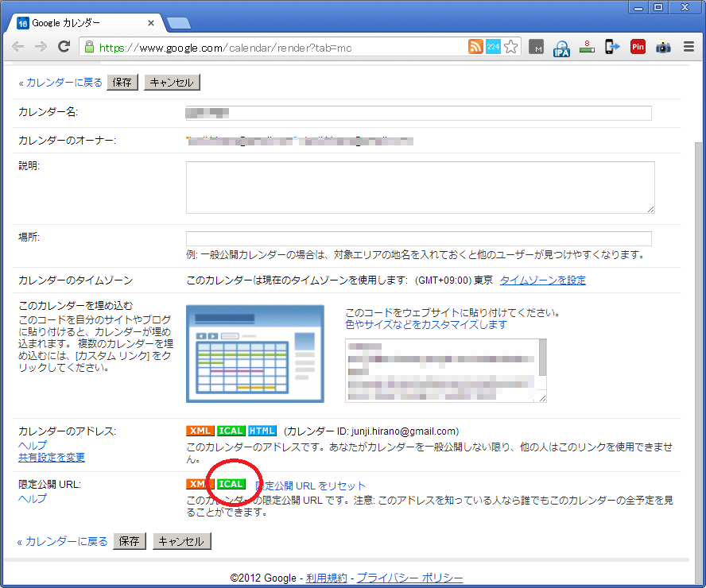Click the phone send-to-device extension icon
The image size is (706, 588).
pyautogui.click(x=612, y=47)
